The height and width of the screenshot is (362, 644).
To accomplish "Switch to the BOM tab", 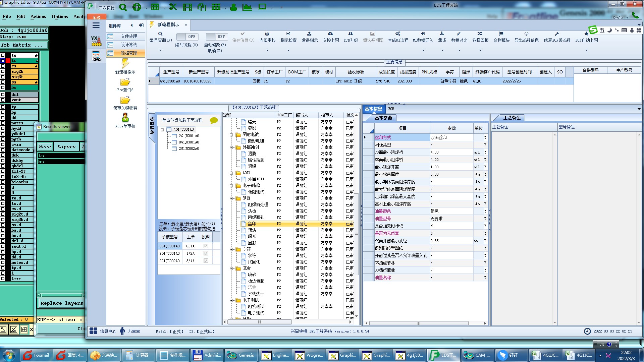I will click(391, 109).
